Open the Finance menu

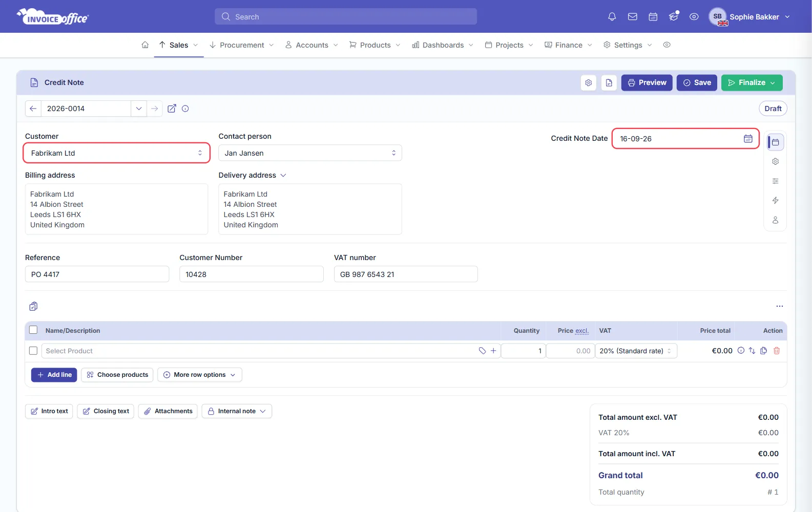(568, 45)
